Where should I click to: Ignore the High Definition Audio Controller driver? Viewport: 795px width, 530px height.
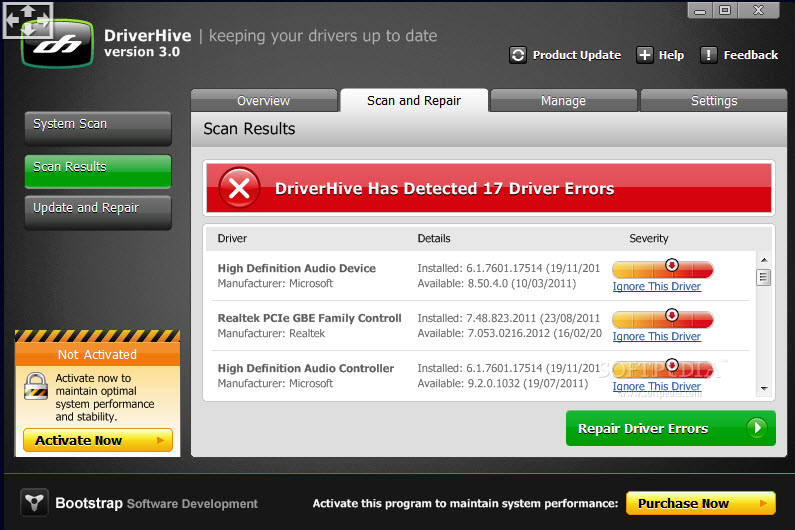pos(657,386)
